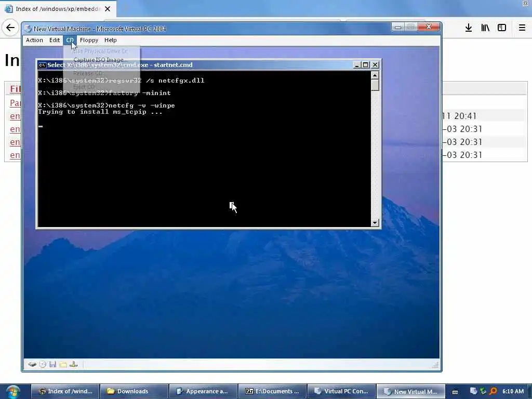Click the on-screen keyboard tray icon
532x399 pixels.
point(455,392)
